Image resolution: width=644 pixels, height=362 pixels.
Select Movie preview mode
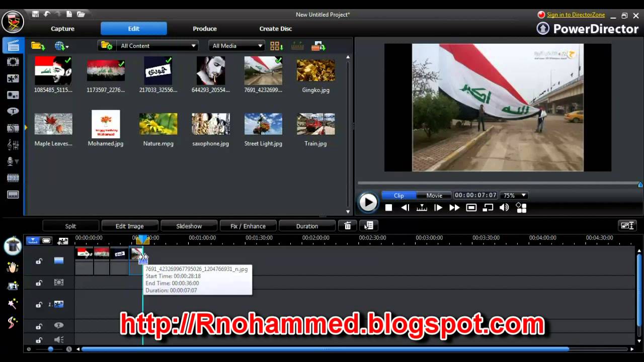pos(434,196)
